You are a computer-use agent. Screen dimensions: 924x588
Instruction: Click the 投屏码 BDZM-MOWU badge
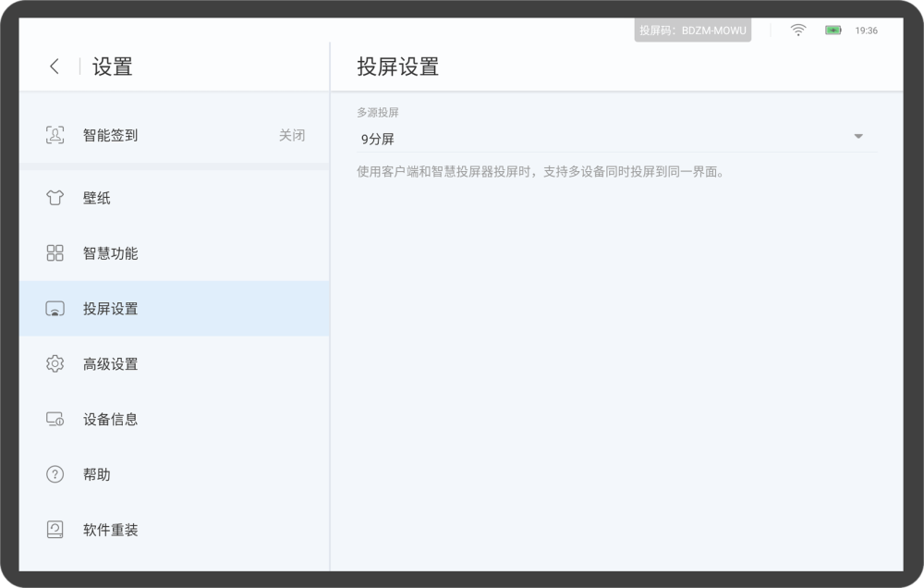691,29
